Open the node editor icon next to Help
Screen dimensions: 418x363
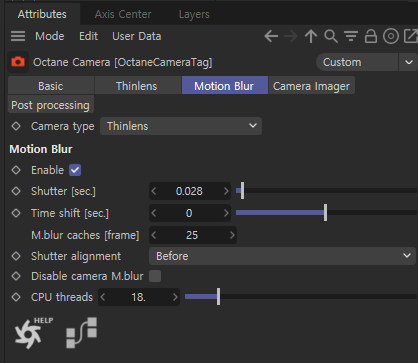[81, 333]
